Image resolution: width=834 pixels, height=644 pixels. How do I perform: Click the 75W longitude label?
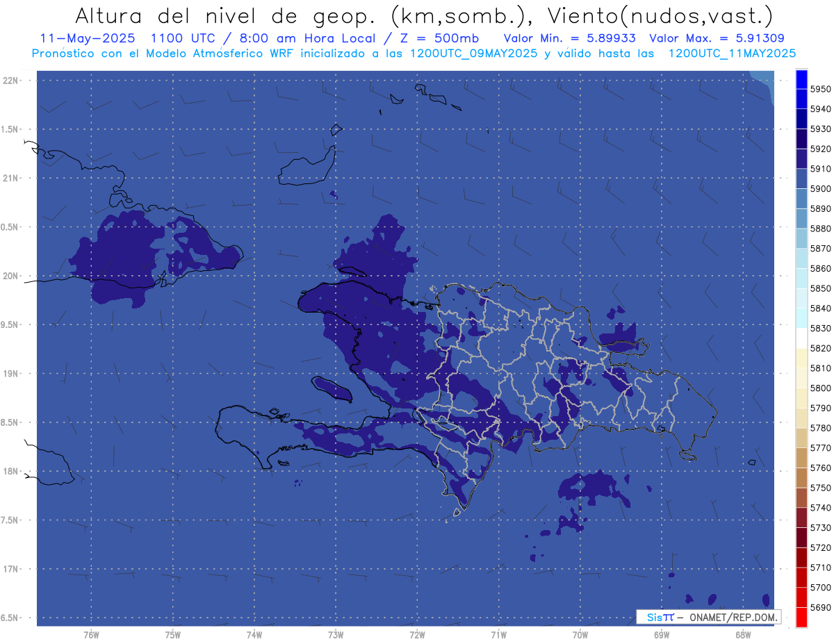tap(173, 634)
